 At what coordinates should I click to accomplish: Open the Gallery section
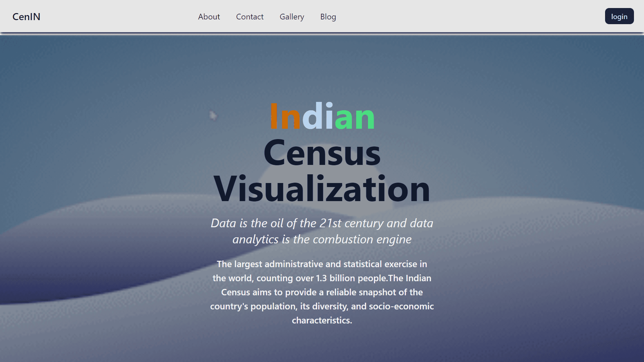click(292, 17)
